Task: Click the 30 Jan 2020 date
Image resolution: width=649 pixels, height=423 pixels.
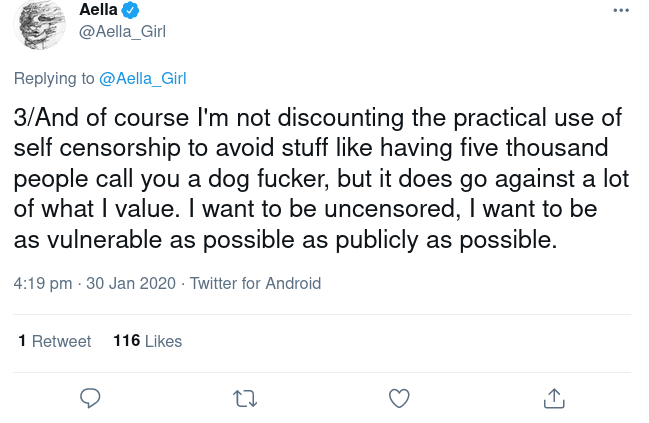Action: pos(133,283)
